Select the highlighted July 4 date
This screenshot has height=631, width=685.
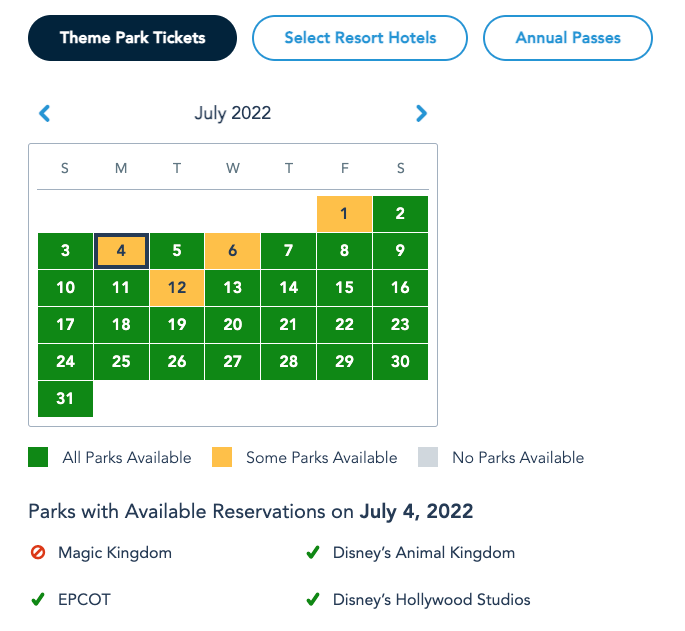[x=121, y=251]
